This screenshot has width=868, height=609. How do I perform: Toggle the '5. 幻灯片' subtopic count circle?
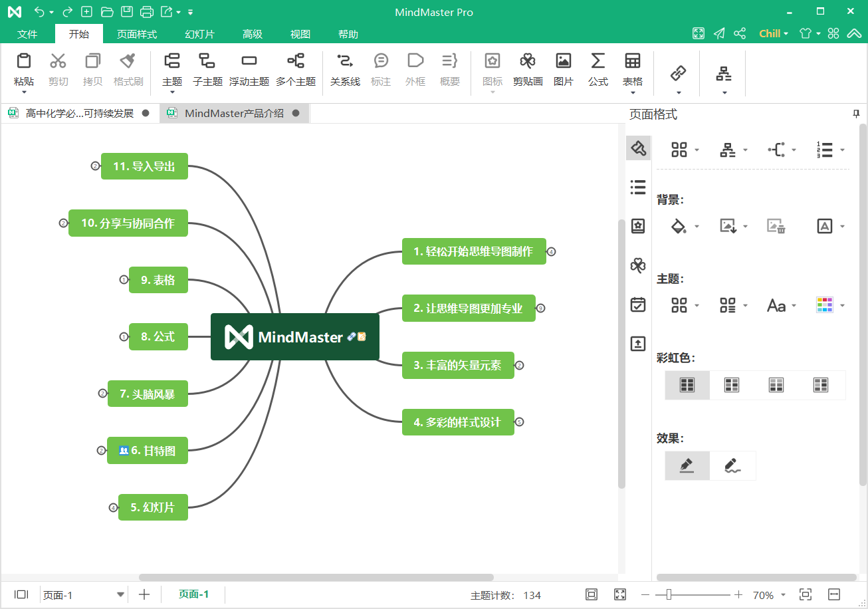tap(113, 508)
